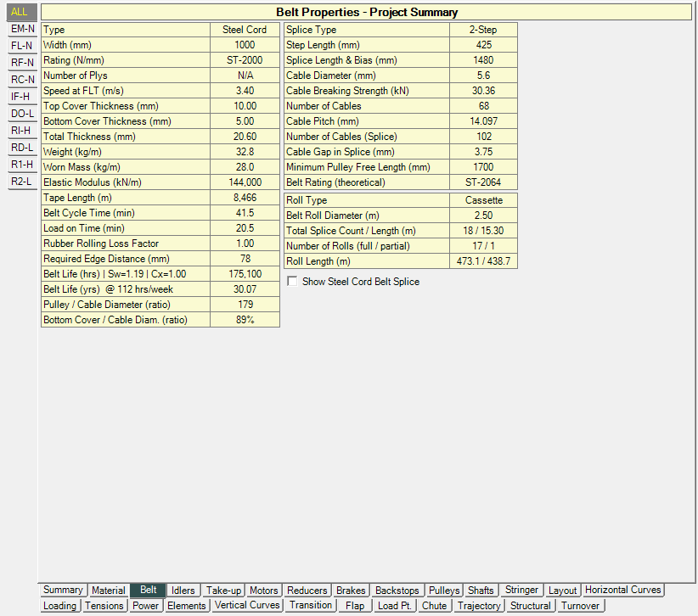
Task: Open the RF-N case tab
Action: (x=22, y=63)
